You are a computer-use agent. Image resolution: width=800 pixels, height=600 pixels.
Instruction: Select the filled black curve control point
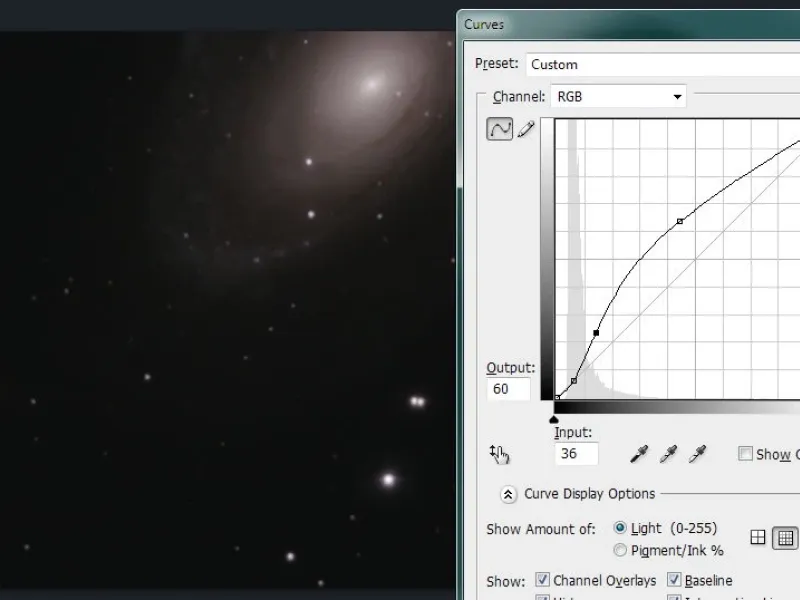pos(597,333)
